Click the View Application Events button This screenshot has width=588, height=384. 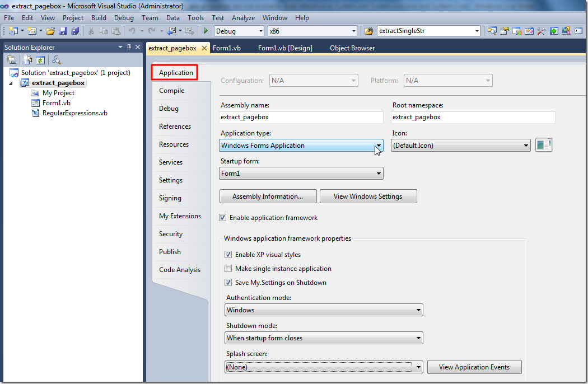474,367
